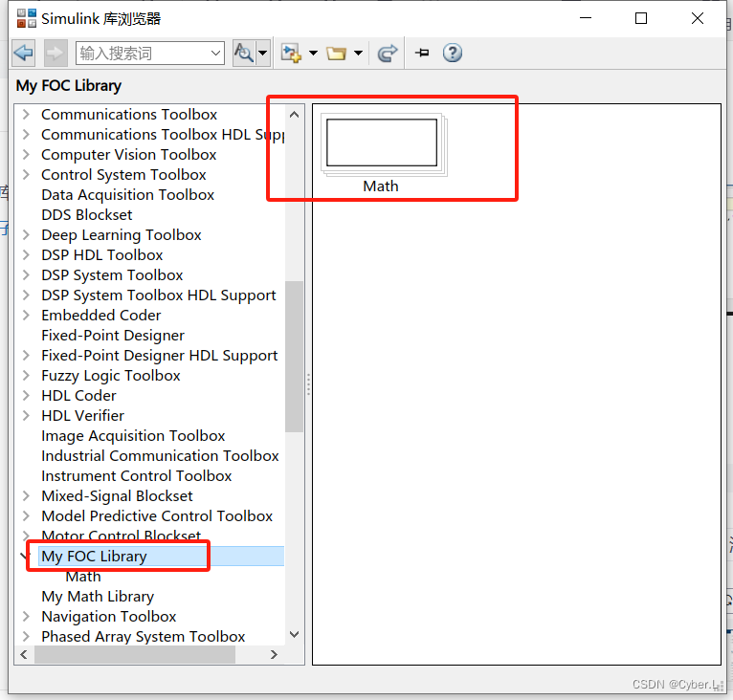Screen dimensions: 733x700
Task: Click the help question mark icon
Action: tap(452, 53)
